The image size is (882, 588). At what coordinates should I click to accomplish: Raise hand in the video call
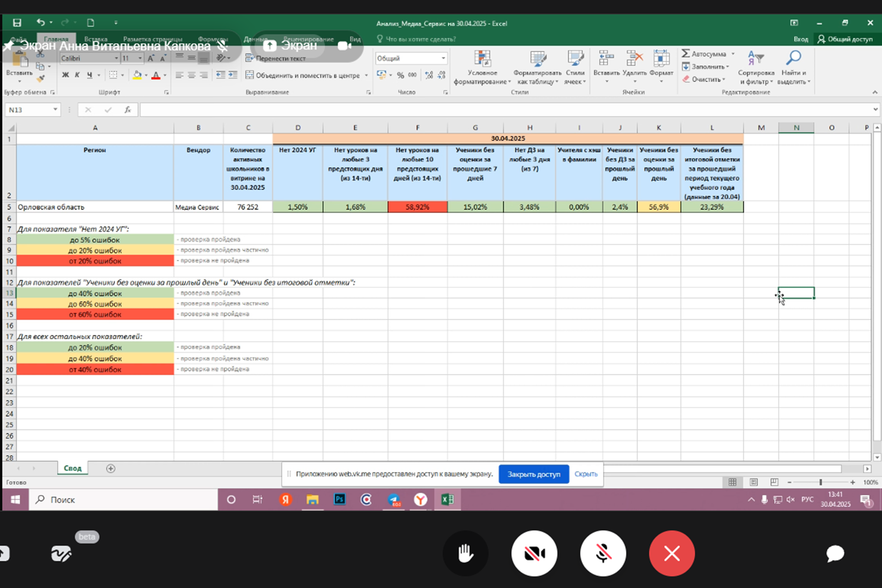point(465,554)
